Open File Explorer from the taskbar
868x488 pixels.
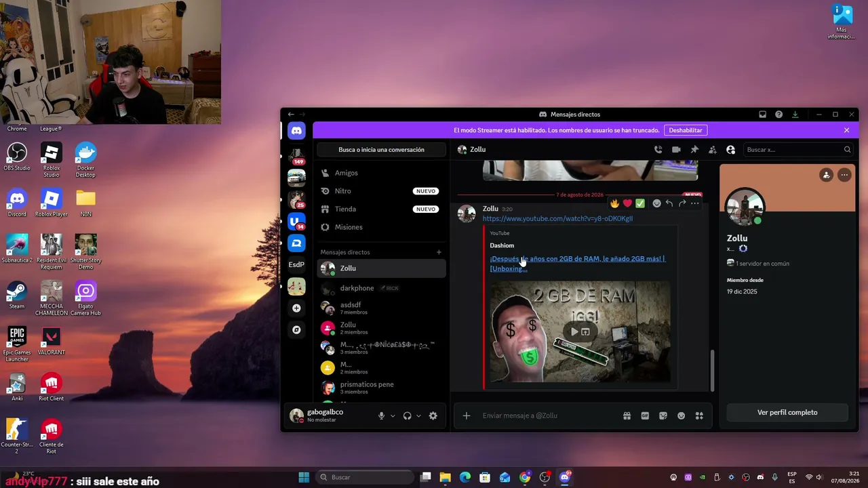click(445, 477)
